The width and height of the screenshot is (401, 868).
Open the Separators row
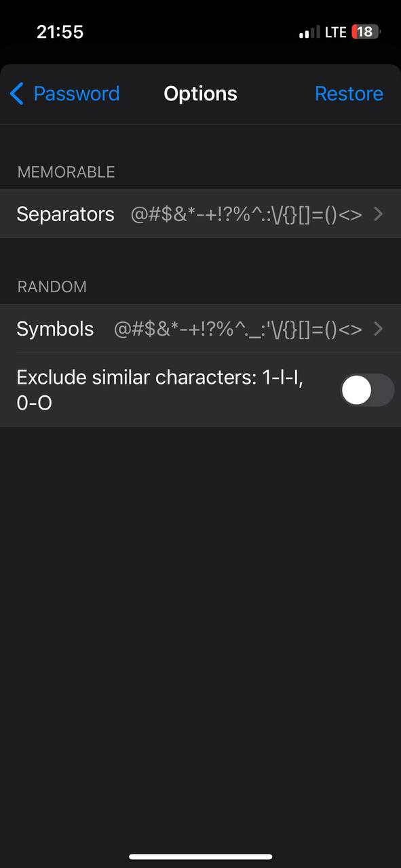[200, 214]
